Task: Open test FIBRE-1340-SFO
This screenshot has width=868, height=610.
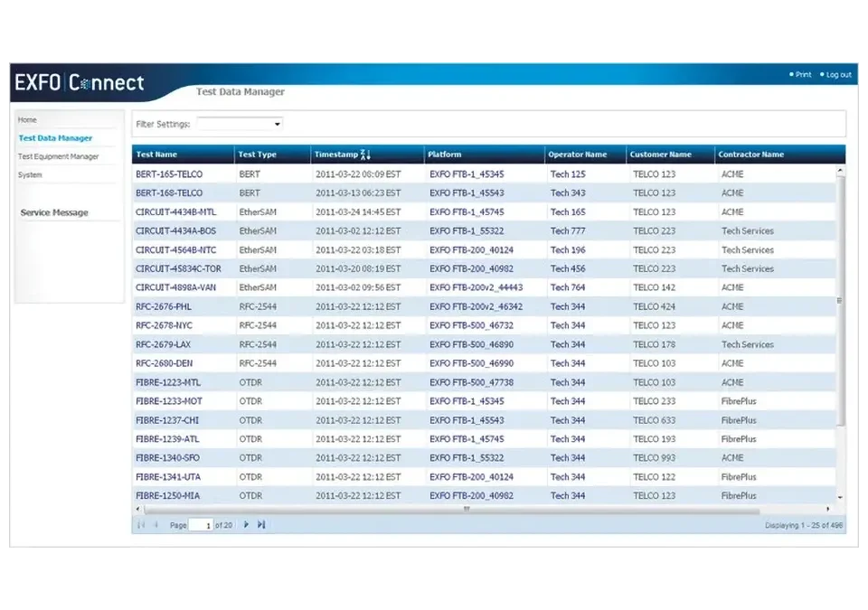Action: [x=168, y=458]
